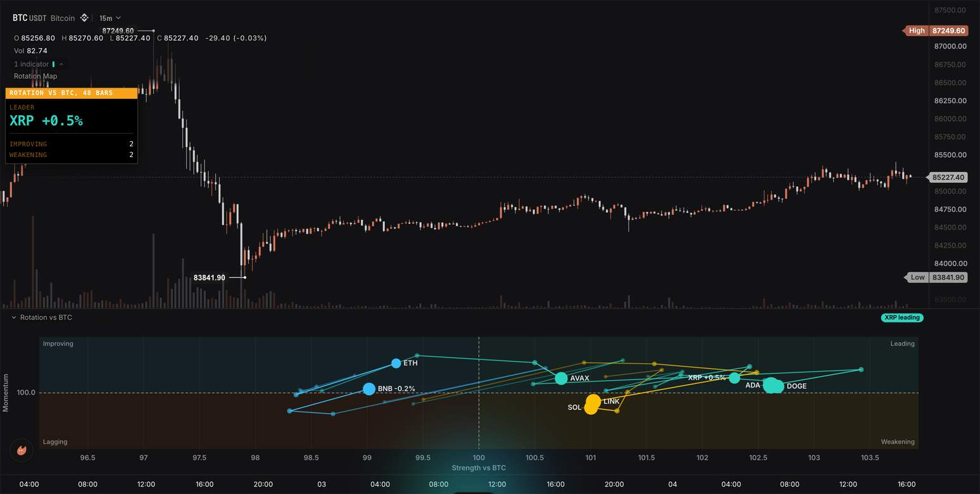
Task: Click the Lagging quadrant label
Action: point(55,442)
